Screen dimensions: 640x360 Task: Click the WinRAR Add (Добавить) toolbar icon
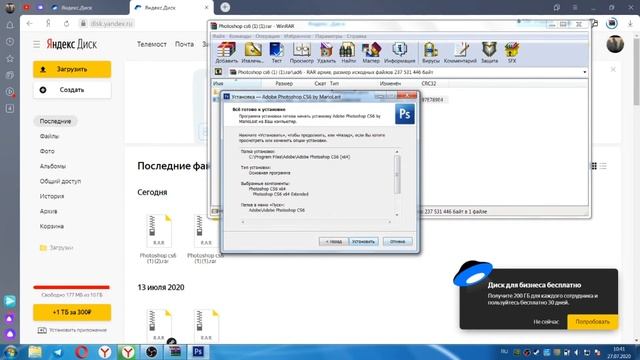coord(226,53)
